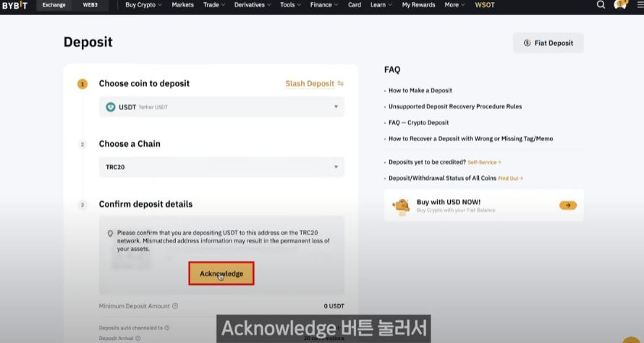Open the Finance dropdown menu
The height and width of the screenshot is (343, 644).
click(x=324, y=5)
